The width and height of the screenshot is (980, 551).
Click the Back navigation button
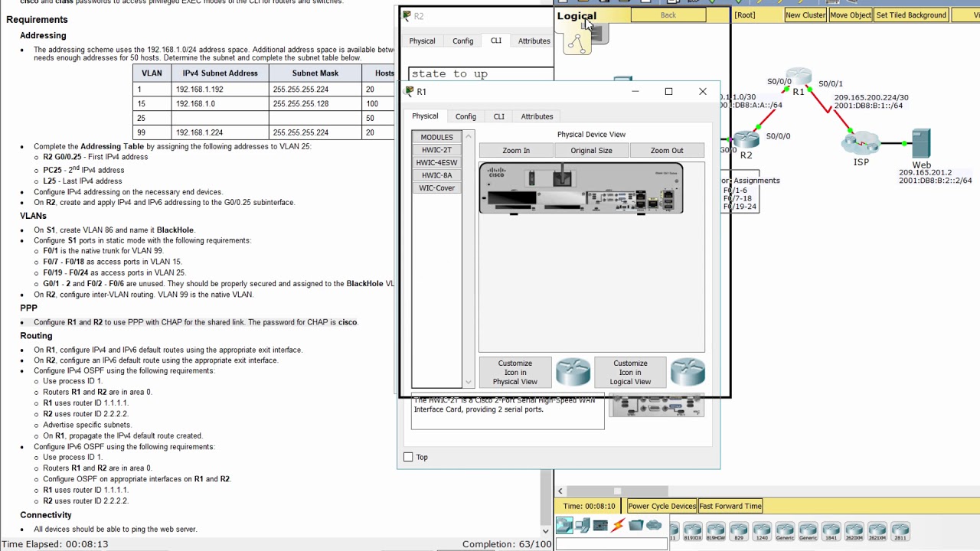[668, 15]
